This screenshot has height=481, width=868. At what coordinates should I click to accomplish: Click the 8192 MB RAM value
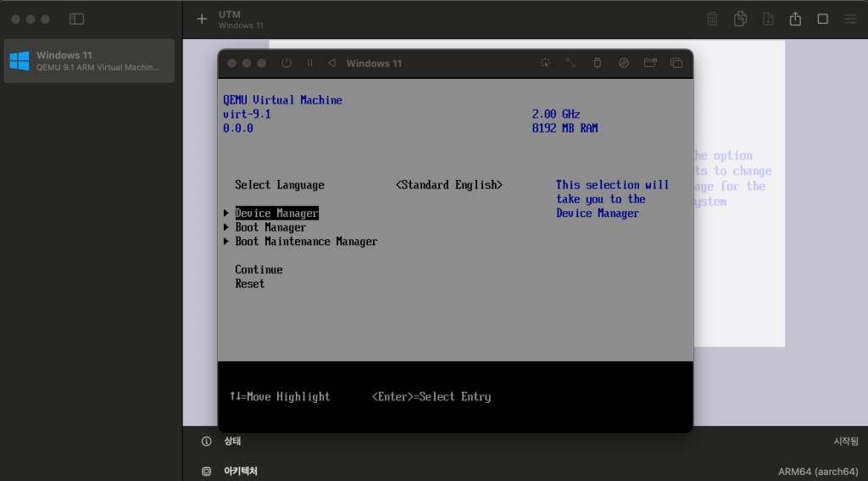[565, 129]
